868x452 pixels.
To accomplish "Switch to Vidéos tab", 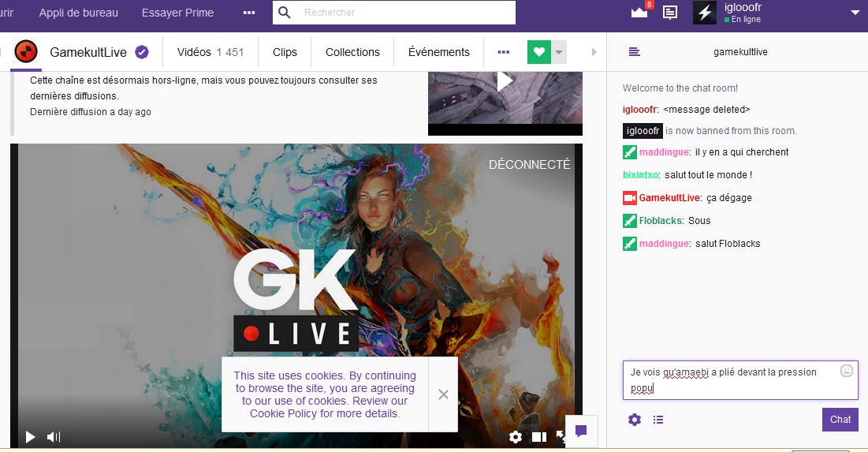I will tap(210, 52).
